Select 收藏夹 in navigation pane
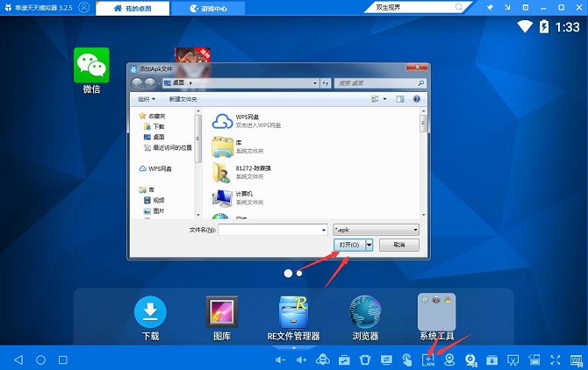This screenshot has width=588, height=370. coord(152,116)
